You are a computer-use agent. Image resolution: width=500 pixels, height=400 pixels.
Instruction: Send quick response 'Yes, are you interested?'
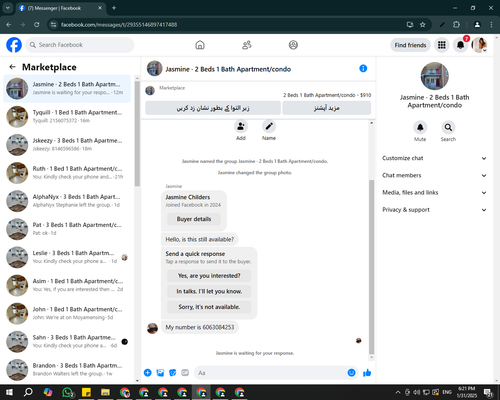pos(209,276)
